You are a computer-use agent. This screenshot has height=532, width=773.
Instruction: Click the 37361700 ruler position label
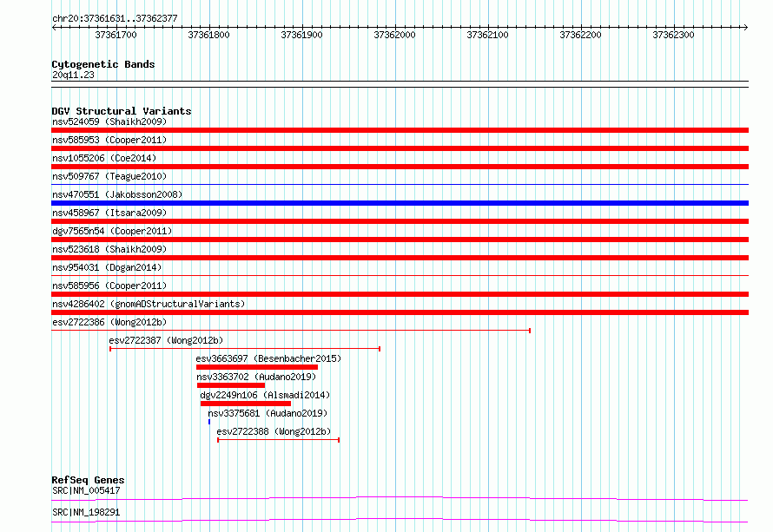[116, 35]
